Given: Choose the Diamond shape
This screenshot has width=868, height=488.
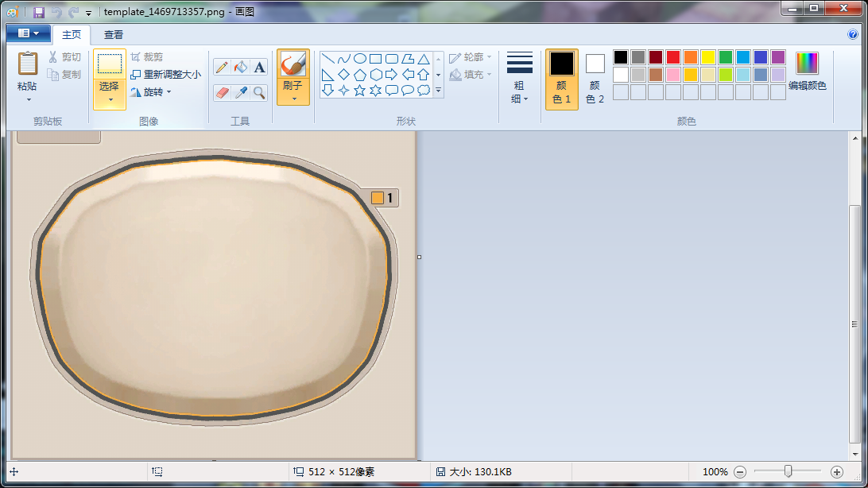Looking at the screenshot, I should (x=343, y=74).
